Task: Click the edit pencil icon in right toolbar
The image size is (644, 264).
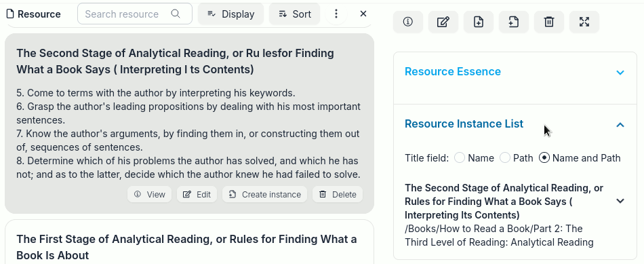Action: (x=443, y=22)
